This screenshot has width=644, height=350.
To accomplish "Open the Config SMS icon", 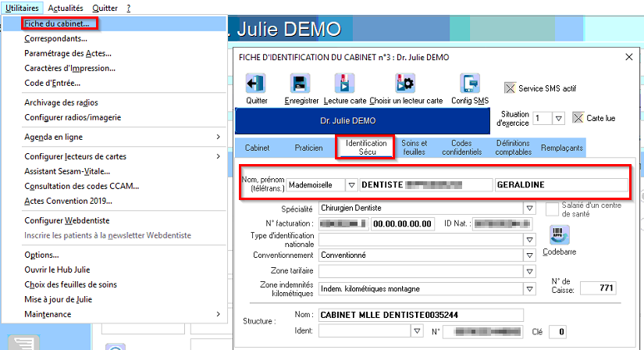I will tap(470, 84).
